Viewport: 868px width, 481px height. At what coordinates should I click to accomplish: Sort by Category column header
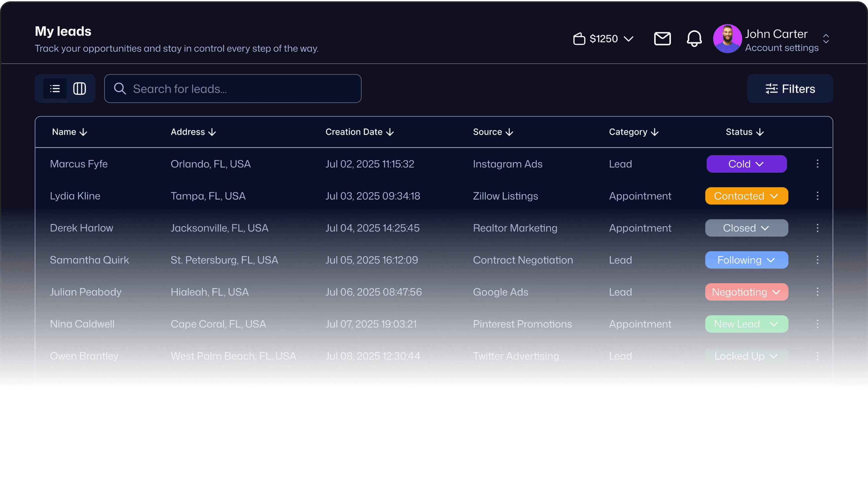[x=633, y=132]
